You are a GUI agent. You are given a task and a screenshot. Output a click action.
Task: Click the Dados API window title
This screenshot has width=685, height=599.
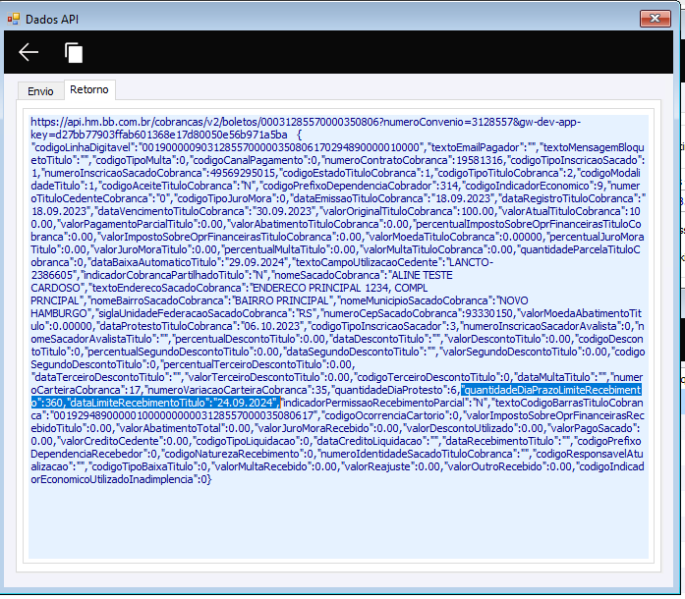tap(52, 19)
